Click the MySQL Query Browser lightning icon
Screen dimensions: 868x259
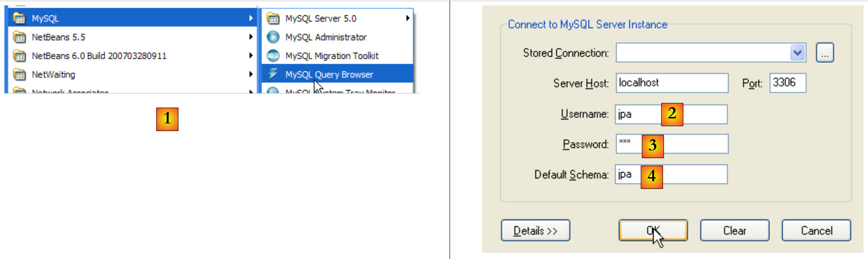coord(273,74)
